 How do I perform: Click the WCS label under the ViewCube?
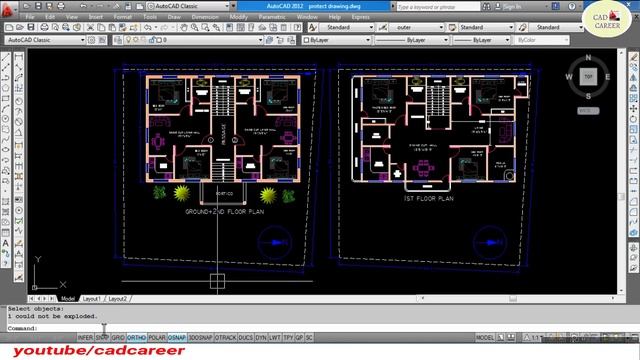(588, 111)
